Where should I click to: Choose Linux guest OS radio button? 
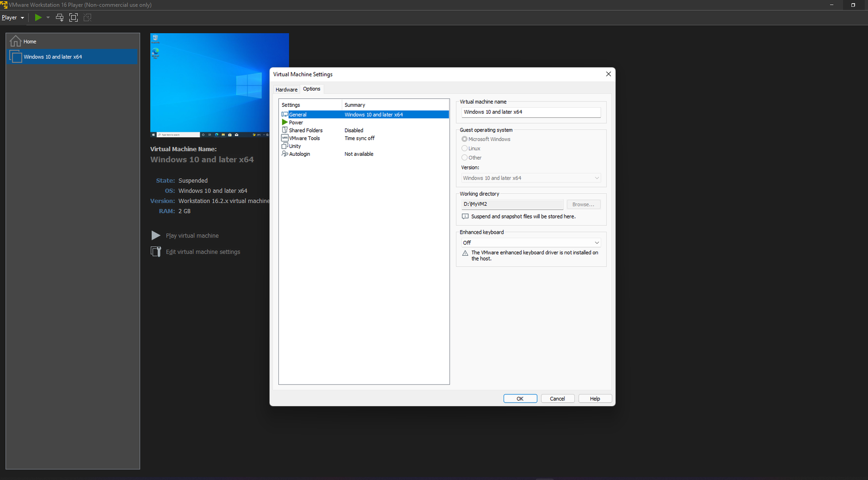point(465,148)
